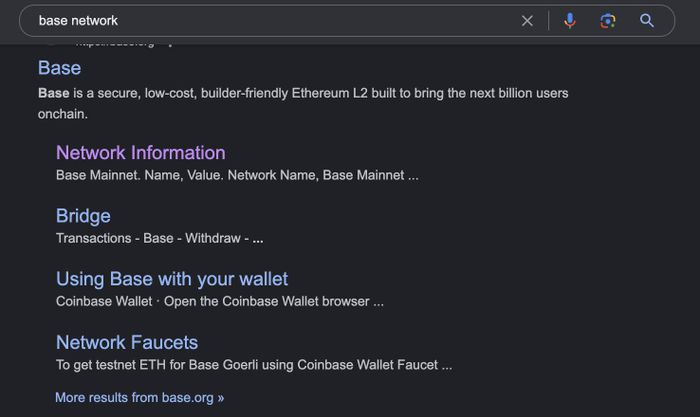
Task: Click the Base Ethereum L2 description snippet
Action: (x=303, y=104)
